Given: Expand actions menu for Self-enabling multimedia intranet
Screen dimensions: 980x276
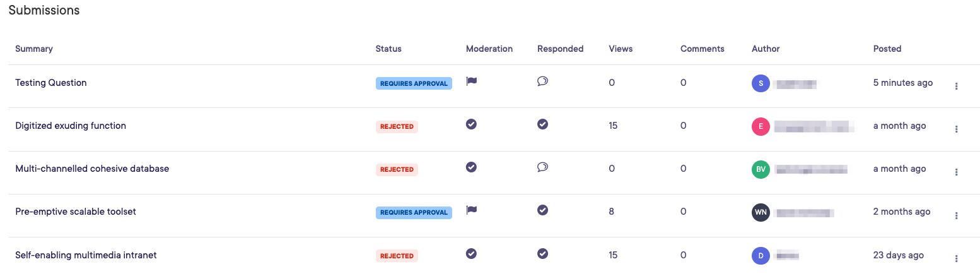Looking at the screenshot, I should point(956,258).
